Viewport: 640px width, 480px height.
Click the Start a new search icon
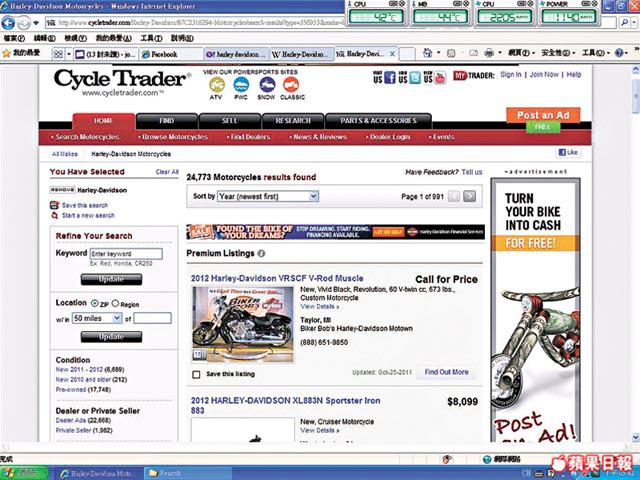54,216
